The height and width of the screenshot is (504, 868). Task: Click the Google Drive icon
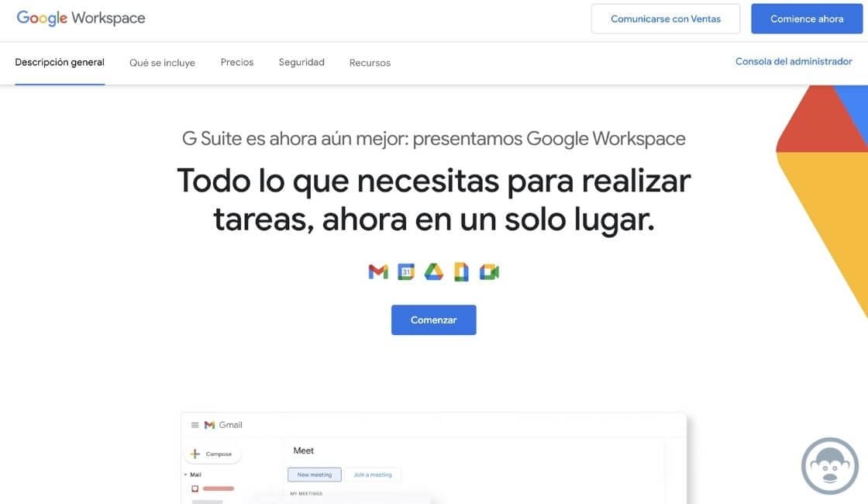(434, 272)
